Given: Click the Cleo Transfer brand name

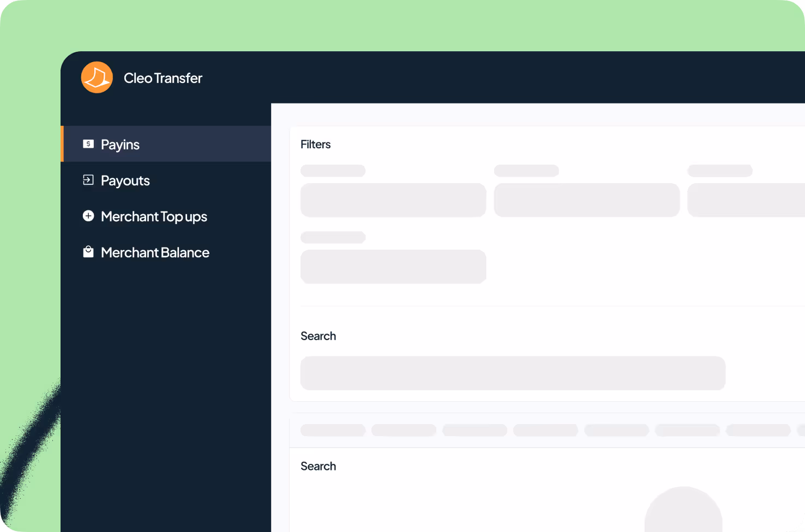Looking at the screenshot, I should (x=163, y=78).
